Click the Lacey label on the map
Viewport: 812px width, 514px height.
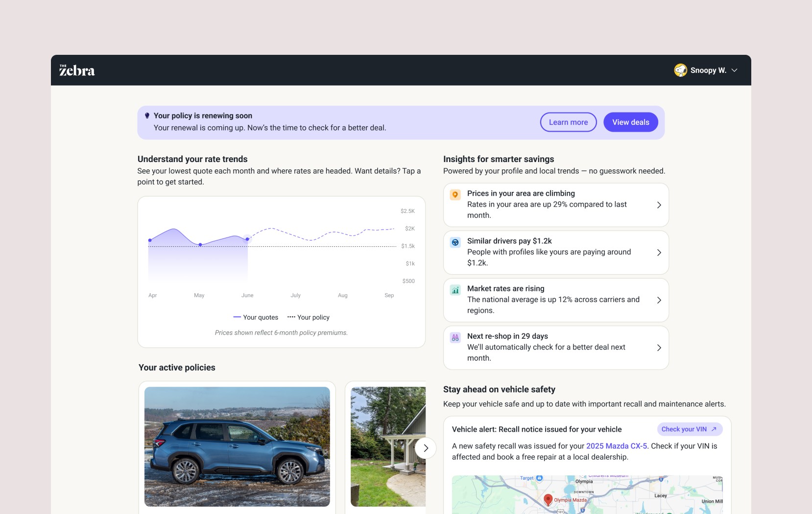pos(661,495)
